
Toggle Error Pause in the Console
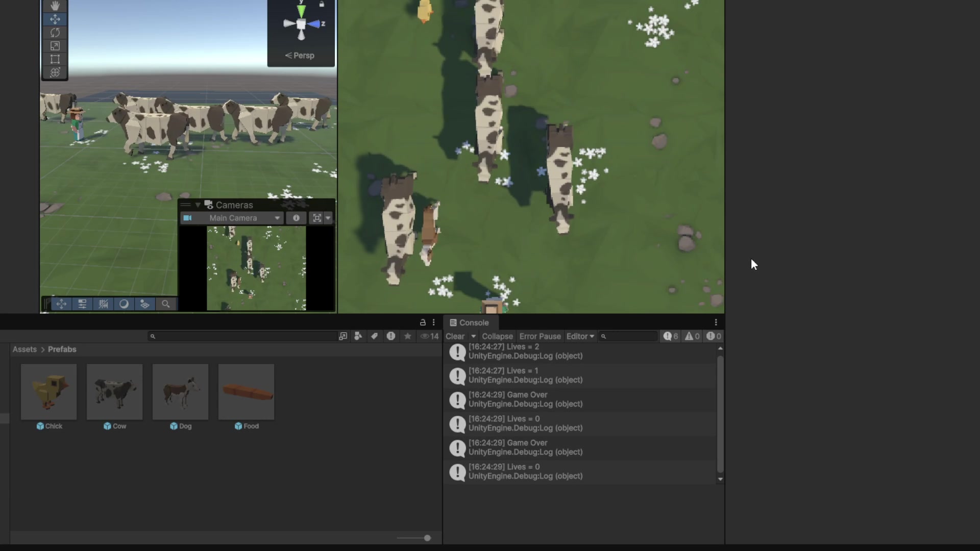(x=540, y=336)
